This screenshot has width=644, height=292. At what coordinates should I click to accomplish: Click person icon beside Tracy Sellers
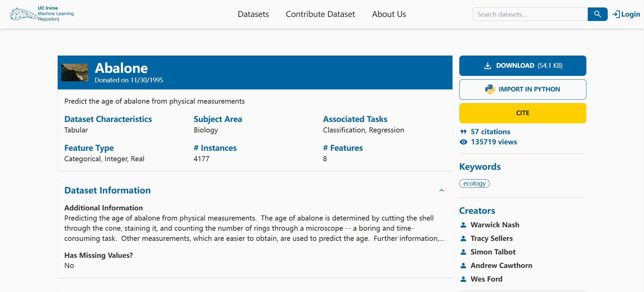click(x=463, y=238)
